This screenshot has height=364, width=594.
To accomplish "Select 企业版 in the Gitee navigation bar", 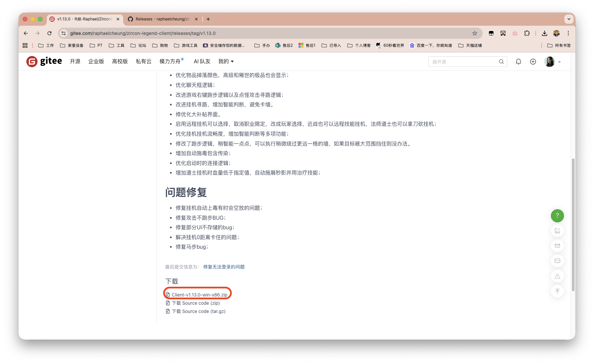I will tap(96, 61).
